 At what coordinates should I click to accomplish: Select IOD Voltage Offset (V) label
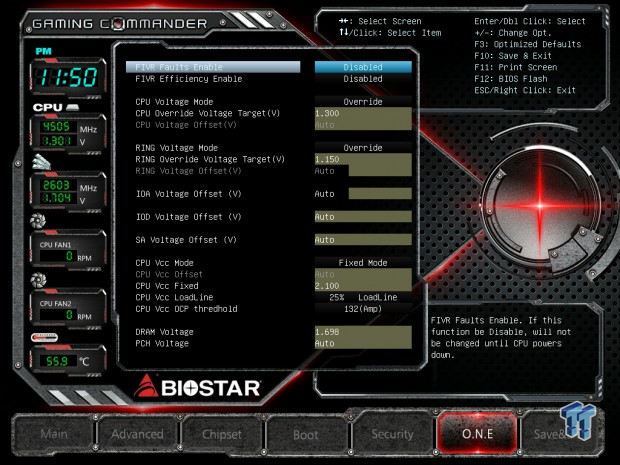click(x=189, y=217)
